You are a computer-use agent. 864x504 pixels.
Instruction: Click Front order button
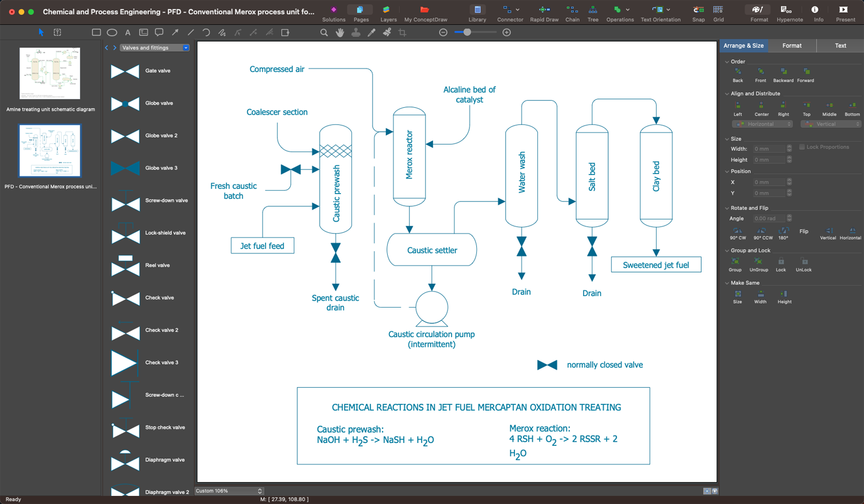(760, 75)
